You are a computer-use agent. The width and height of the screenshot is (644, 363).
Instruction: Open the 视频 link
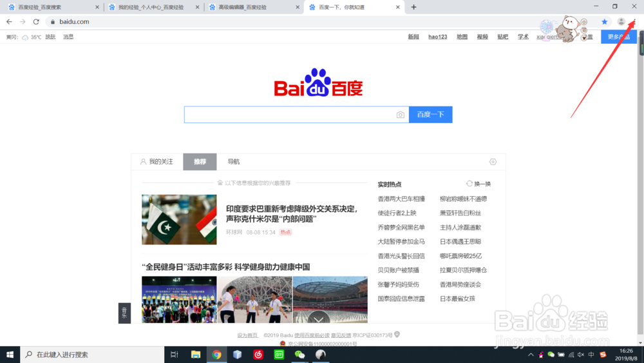coord(482,37)
